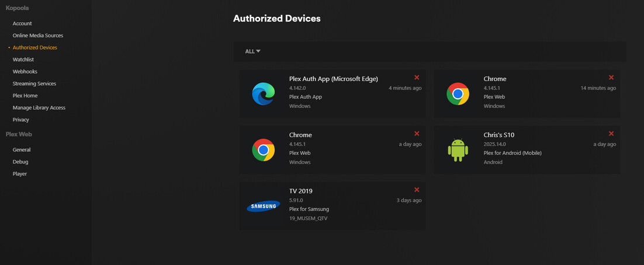
Task: Click the Authorized Devices page heading
Action: [277, 19]
